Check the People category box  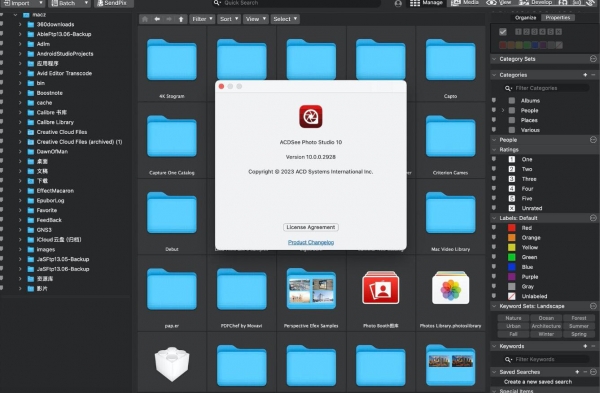click(512, 110)
